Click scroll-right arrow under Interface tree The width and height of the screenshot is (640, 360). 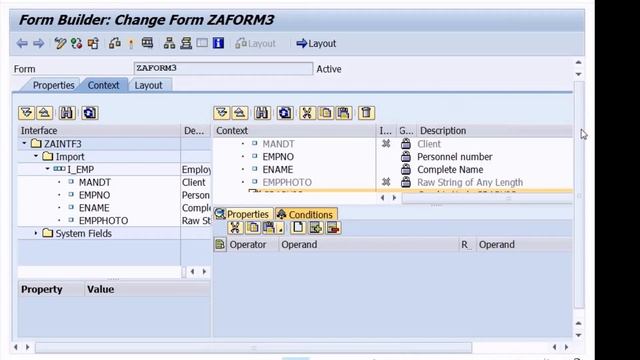[x=204, y=271]
